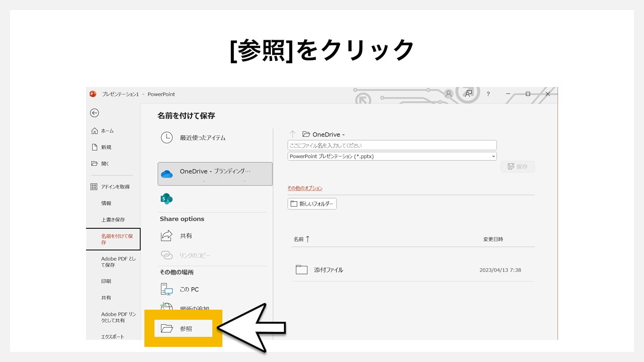Image resolution: width=644 pixels, height=362 pixels.
Task: Switch to 印刷 (Print) in the sidebar
Action: 106,281
